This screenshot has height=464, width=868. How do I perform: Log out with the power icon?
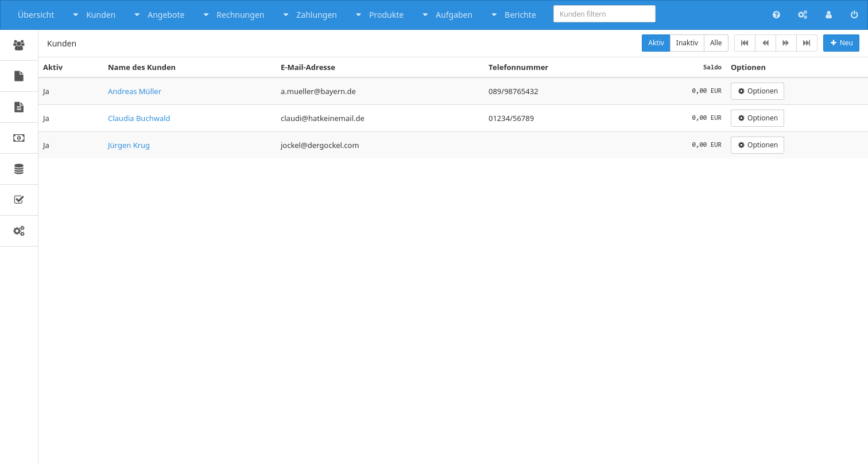click(854, 15)
